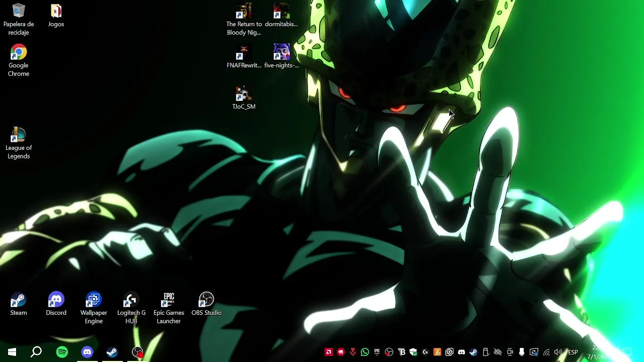Open the taskbar clock and date

[599, 352]
